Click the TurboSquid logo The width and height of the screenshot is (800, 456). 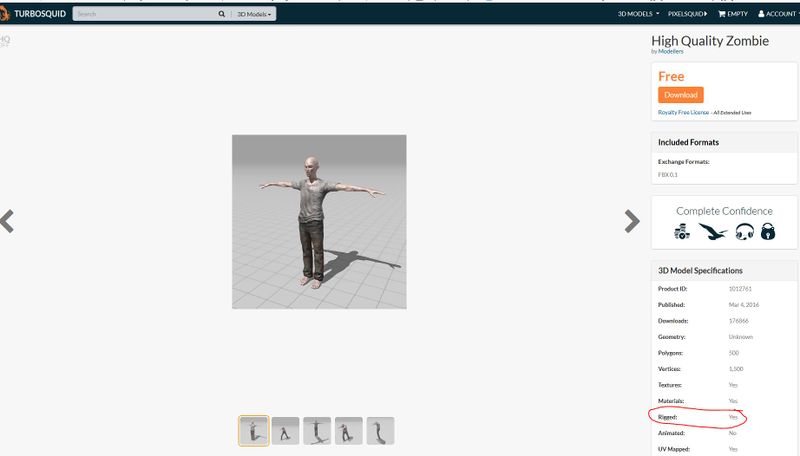pos(34,14)
